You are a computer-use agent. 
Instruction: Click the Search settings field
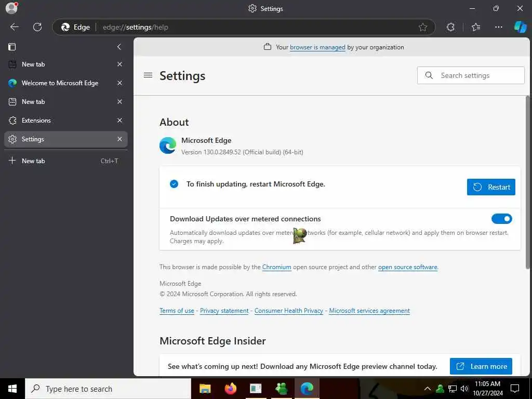[471, 75]
